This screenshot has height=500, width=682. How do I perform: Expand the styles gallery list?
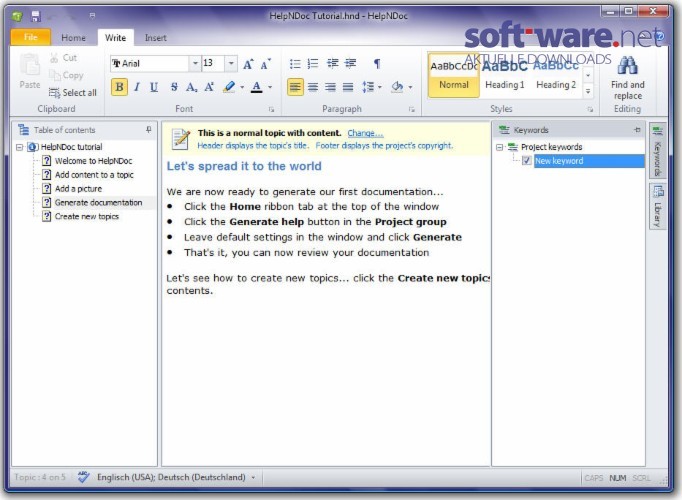(588, 91)
